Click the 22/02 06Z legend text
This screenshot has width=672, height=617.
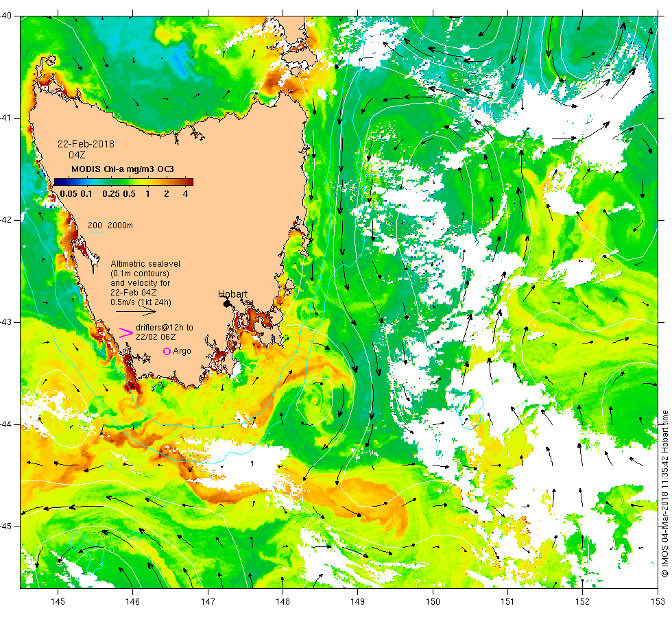click(x=156, y=337)
